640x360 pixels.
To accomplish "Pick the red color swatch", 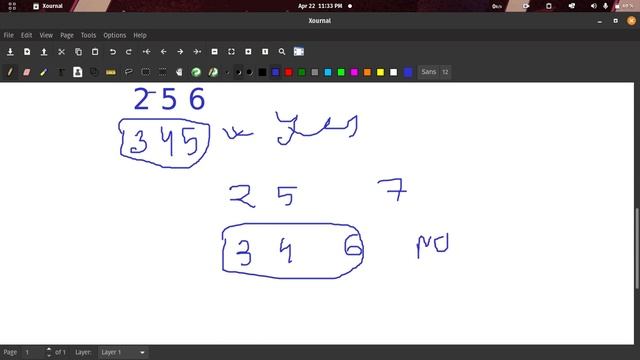I will point(289,72).
